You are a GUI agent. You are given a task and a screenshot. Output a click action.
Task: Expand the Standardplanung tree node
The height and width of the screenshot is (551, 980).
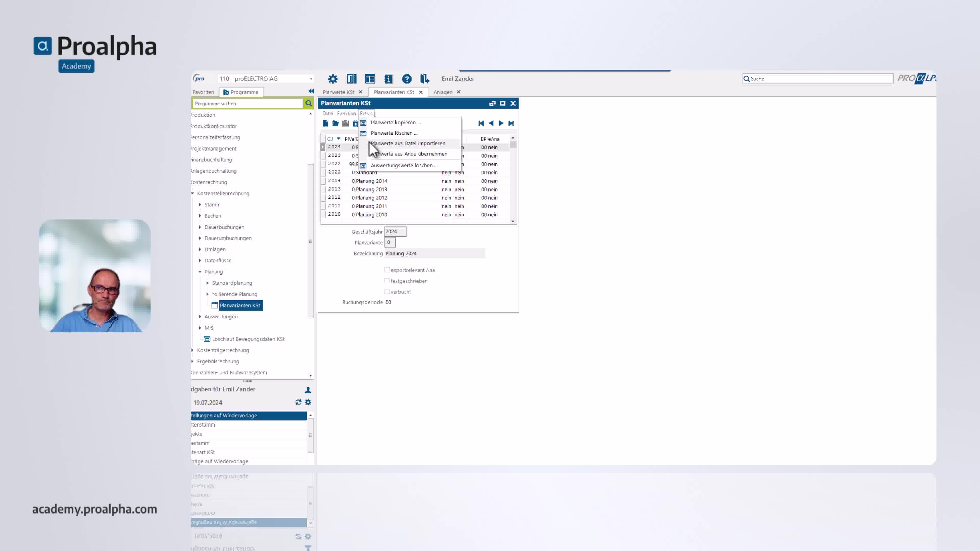coord(208,283)
